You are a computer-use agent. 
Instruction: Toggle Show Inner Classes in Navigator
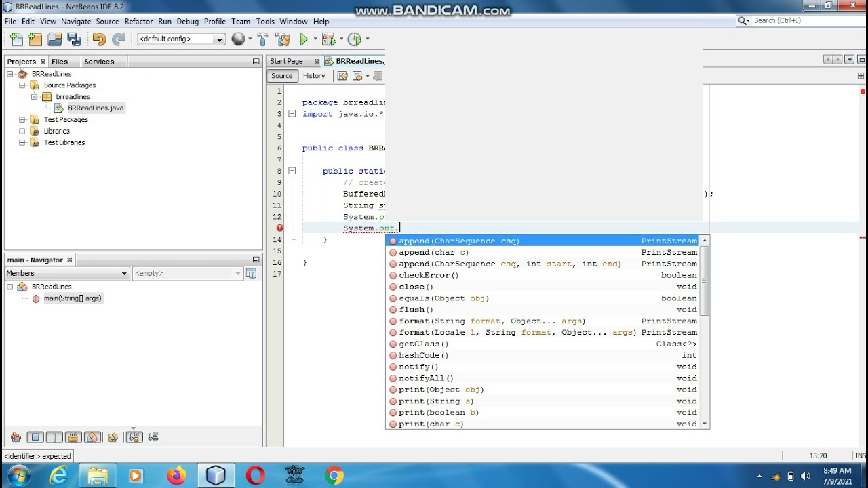(x=93, y=437)
